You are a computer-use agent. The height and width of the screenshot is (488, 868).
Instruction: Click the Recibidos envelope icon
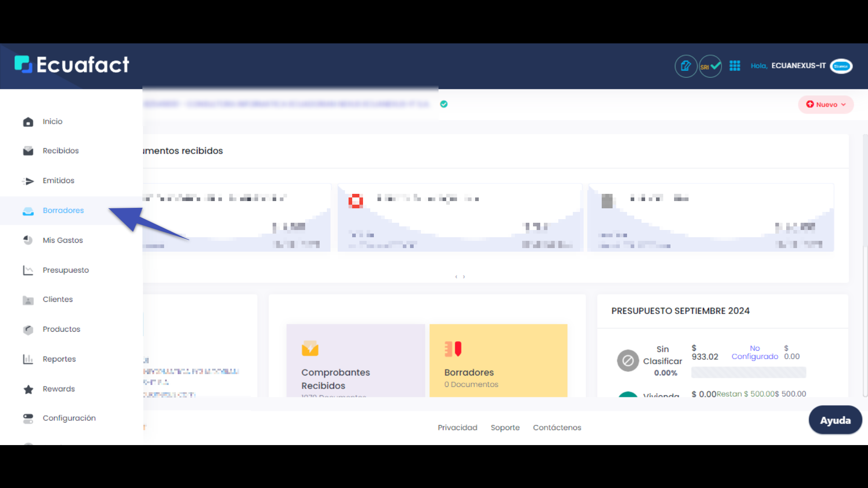click(x=28, y=151)
